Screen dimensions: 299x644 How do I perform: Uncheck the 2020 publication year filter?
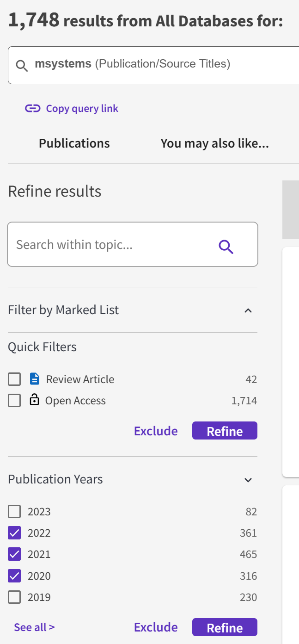point(14,576)
